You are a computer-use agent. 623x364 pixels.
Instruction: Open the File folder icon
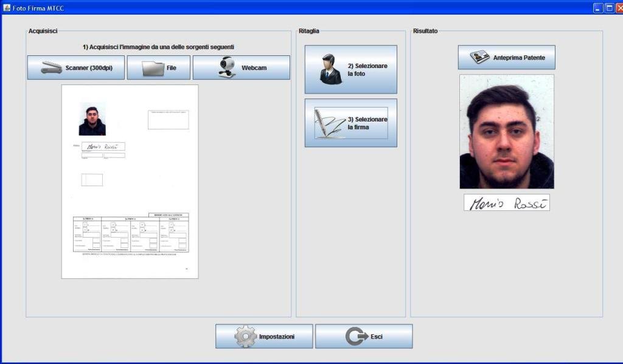(x=153, y=68)
